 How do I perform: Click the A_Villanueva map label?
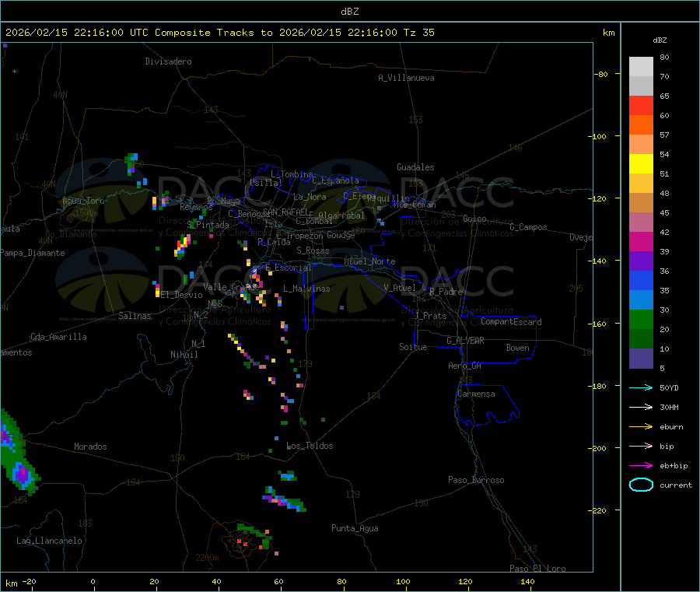[406, 78]
